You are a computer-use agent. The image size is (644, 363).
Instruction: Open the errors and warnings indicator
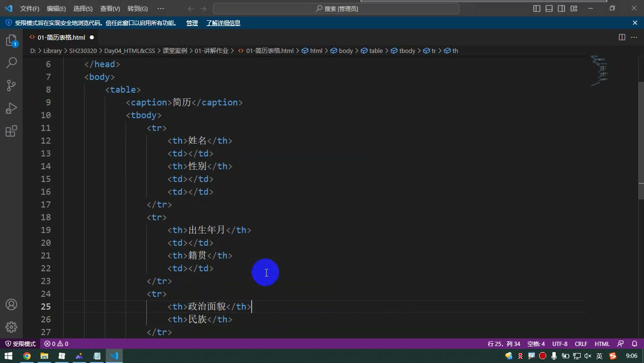click(x=56, y=344)
